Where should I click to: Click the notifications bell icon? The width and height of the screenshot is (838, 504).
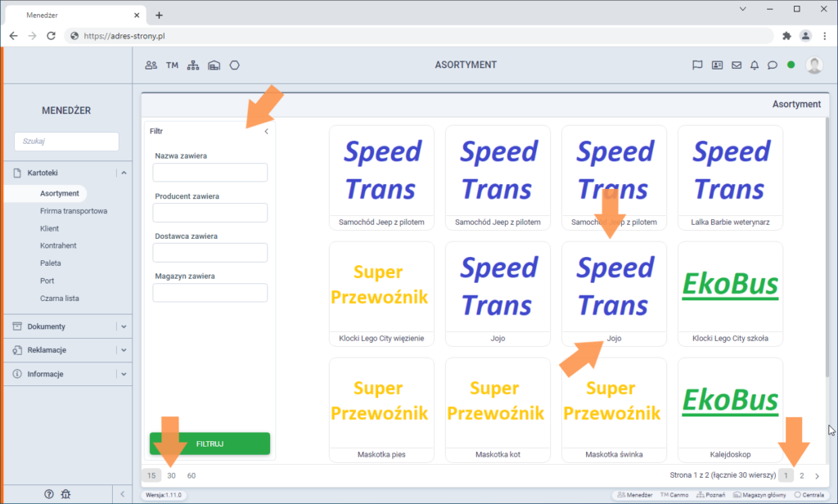pos(754,65)
